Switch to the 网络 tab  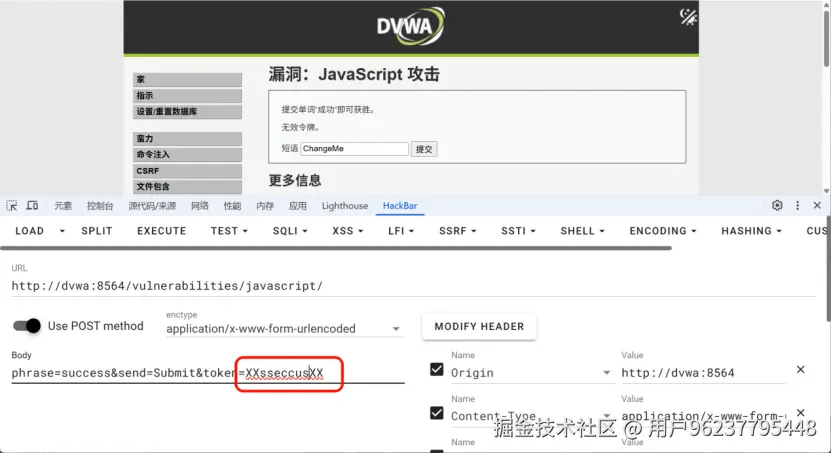(x=200, y=206)
